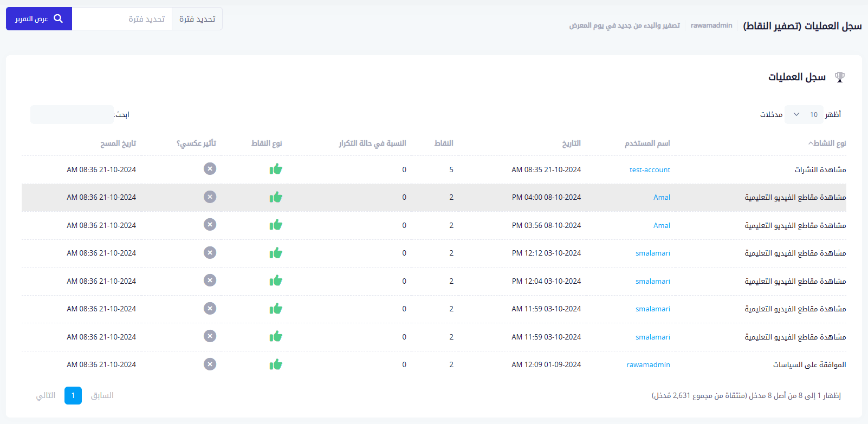
Task: Focus the ابحث search box
Action: [72, 115]
